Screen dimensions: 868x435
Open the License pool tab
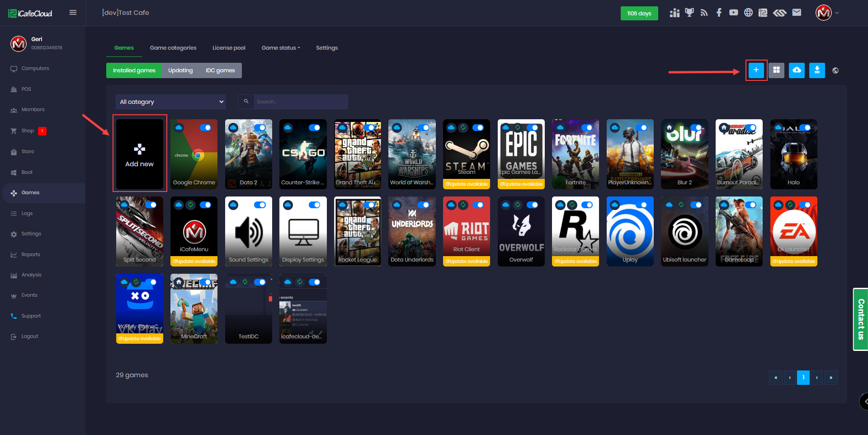coord(229,48)
